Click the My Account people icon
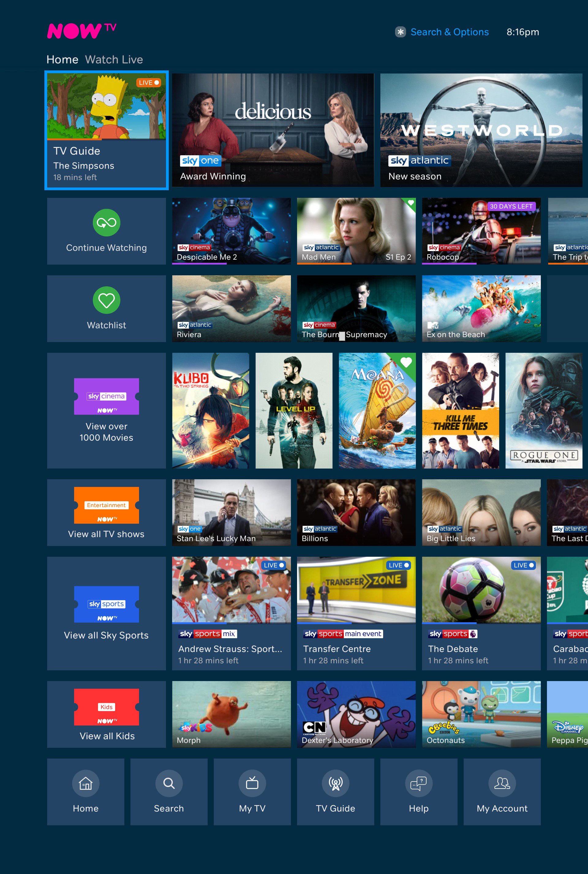Screen dimensions: 588x874 click(x=502, y=783)
